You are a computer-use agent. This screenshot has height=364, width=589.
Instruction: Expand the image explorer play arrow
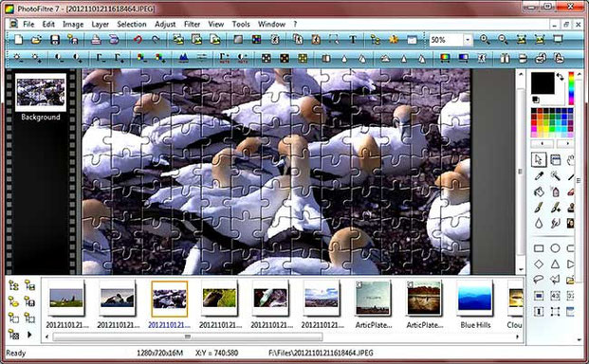pos(29,334)
